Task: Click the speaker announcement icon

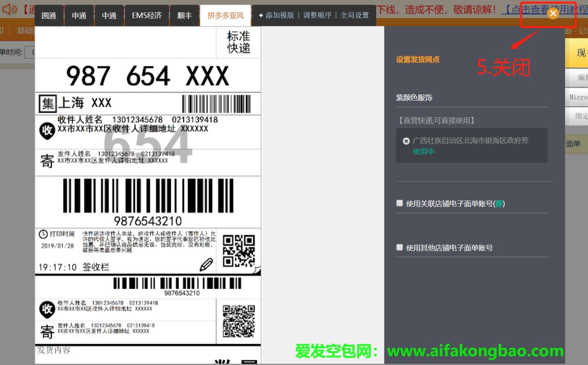Action: (x=9, y=8)
